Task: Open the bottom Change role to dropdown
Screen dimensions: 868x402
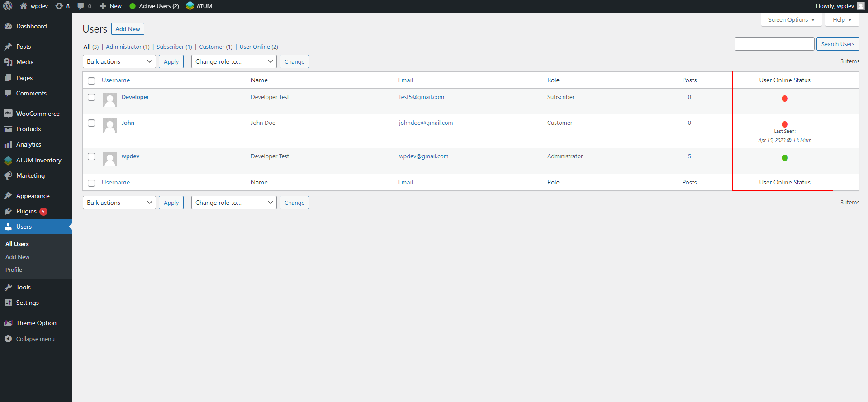Action: (234, 203)
